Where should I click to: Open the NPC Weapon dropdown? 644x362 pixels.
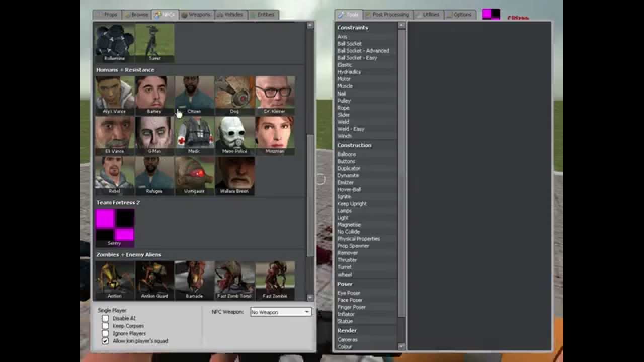point(280,312)
